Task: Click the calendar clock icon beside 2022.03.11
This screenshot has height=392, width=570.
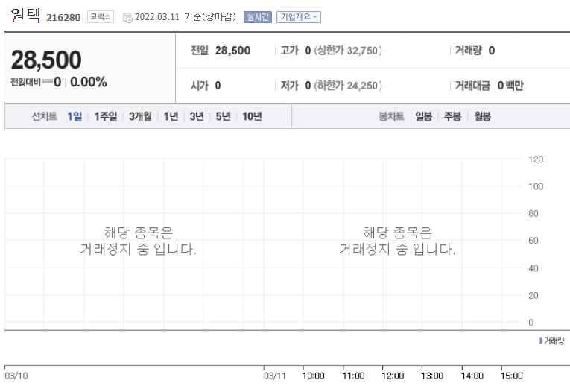Action: click(127, 18)
